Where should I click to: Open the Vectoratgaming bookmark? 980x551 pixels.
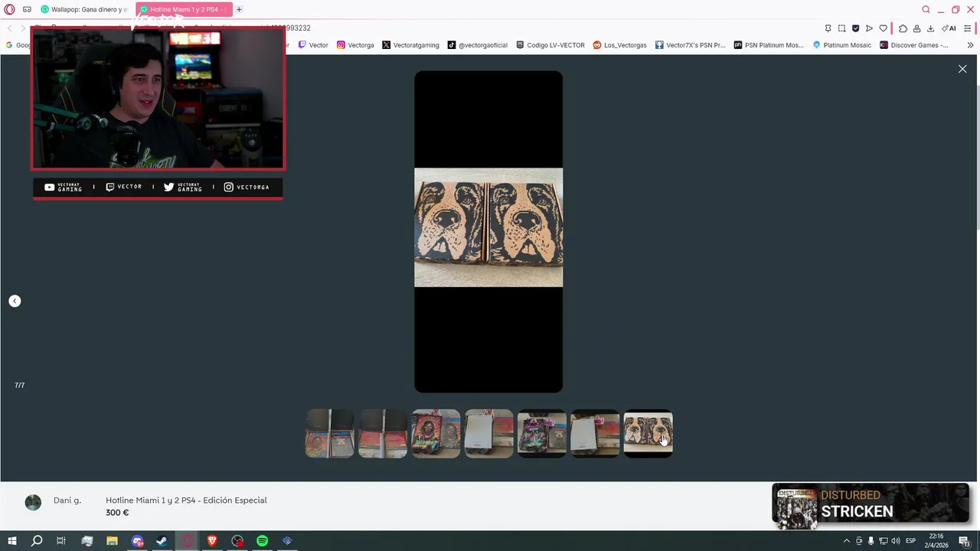pyautogui.click(x=410, y=45)
